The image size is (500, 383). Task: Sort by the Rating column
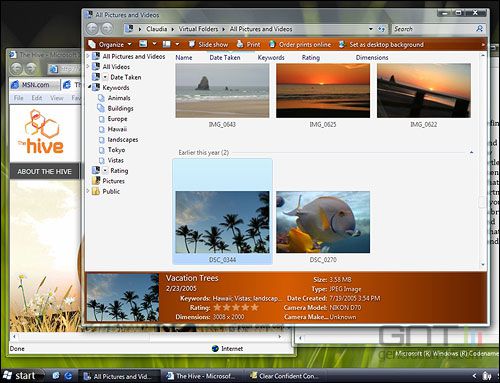click(311, 57)
